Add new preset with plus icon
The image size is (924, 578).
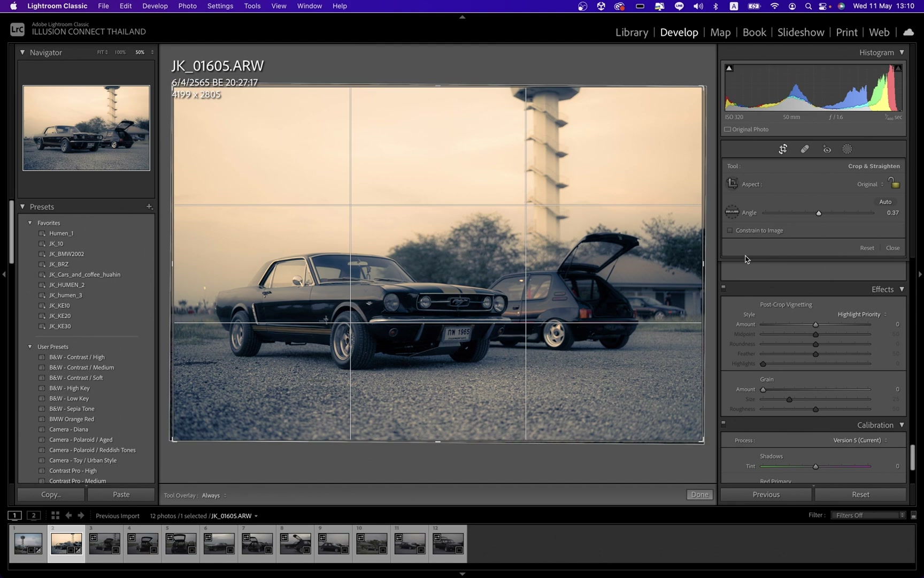click(149, 207)
